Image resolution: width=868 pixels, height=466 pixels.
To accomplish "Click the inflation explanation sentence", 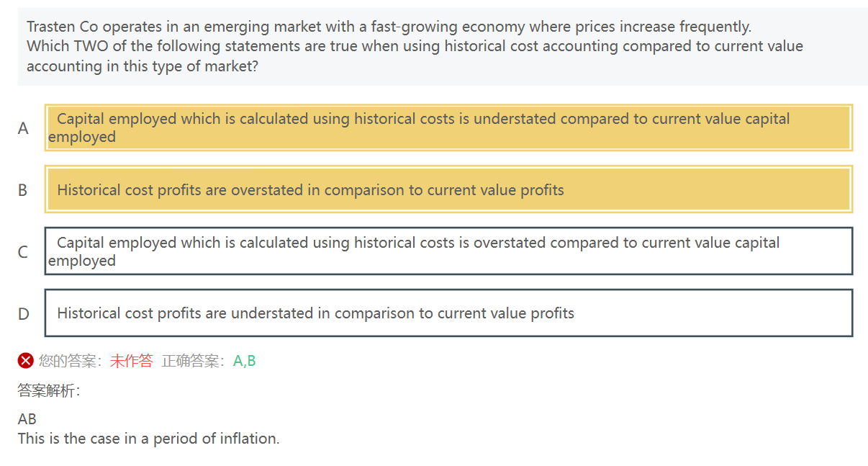I will click(148, 438).
